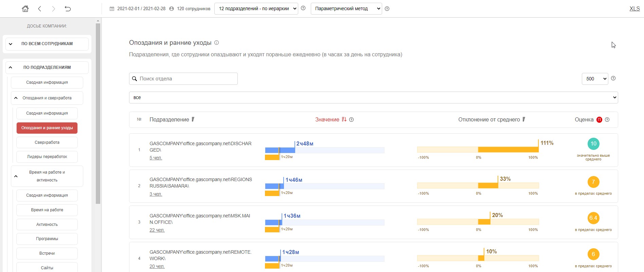Image resolution: width=644 pixels, height=272 pixels.
Task: Open Сверхработа in the sidebar
Action: 47,142
